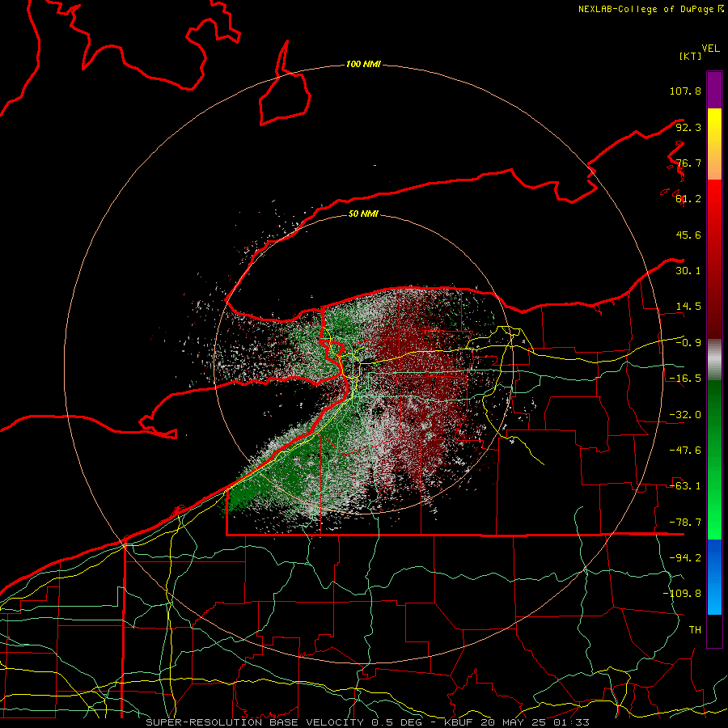The width and height of the screenshot is (728, 728).
Task: Click the 100 NMI range ring label
Action: pos(363,64)
